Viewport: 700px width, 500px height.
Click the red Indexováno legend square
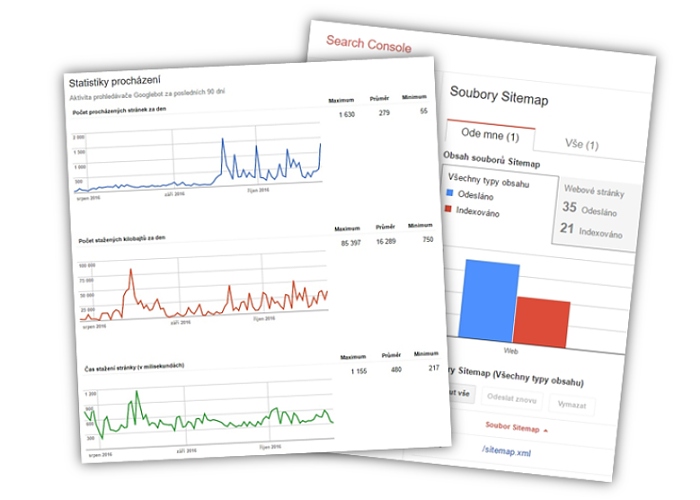[450, 210]
